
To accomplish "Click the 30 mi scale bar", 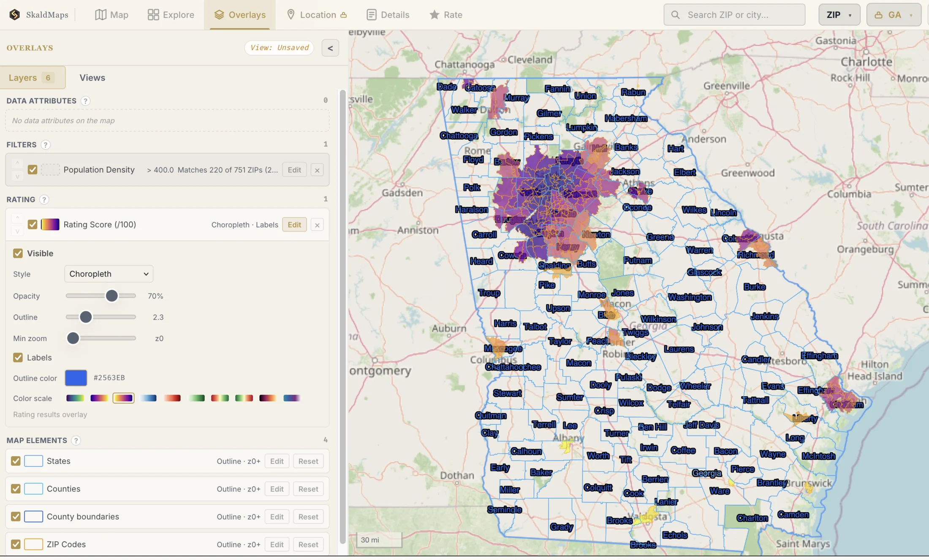I will (x=379, y=540).
